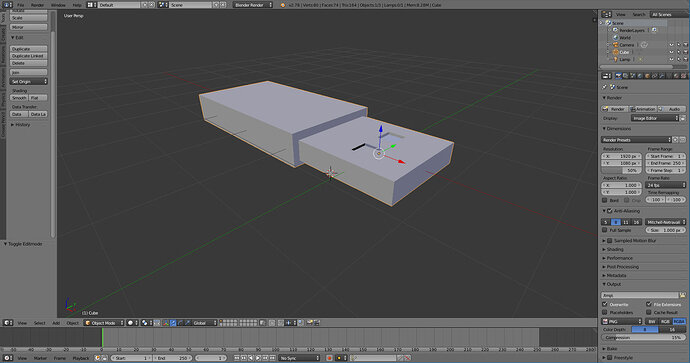The image size is (690, 363).
Task: Click the Animation render button
Action: [643, 109]
